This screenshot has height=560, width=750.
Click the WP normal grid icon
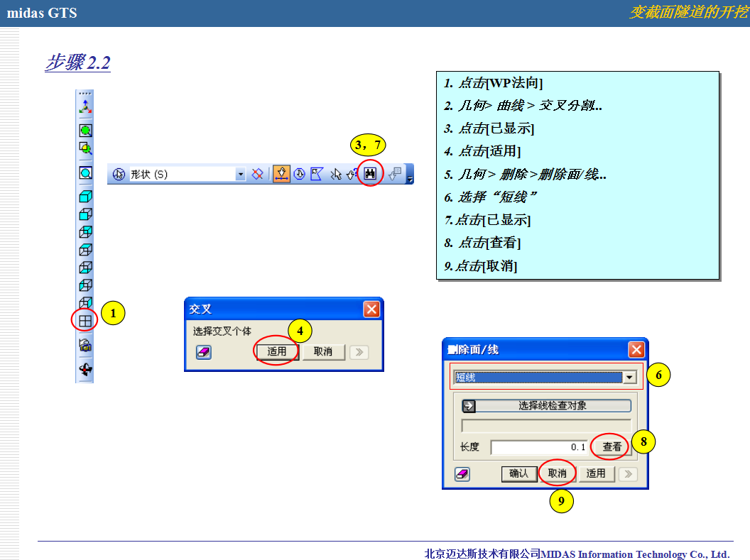[85, 321]
